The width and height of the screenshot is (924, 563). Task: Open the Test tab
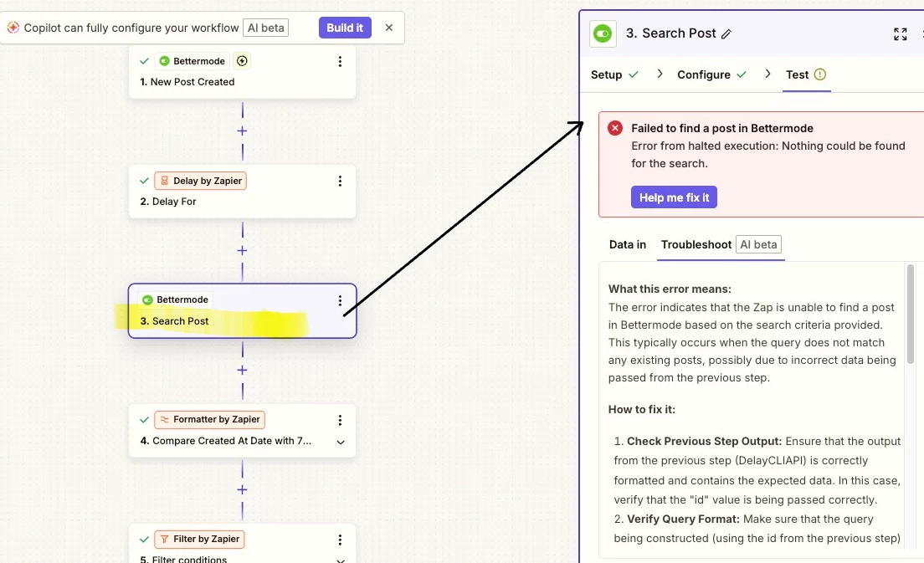pos(805,74)
